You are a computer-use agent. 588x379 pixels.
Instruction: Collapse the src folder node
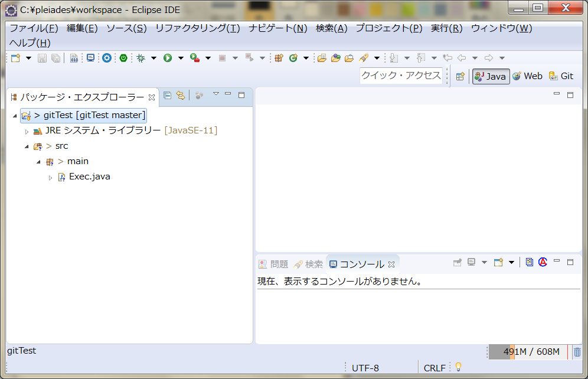point(27,146)
